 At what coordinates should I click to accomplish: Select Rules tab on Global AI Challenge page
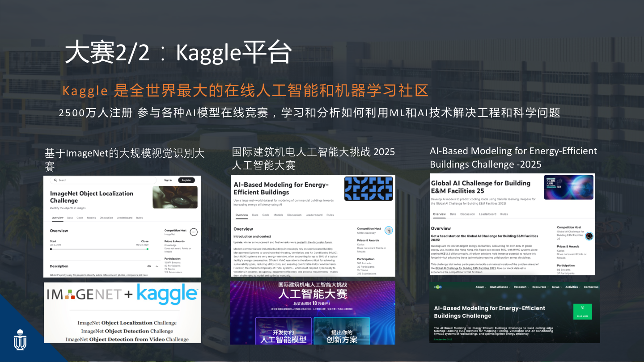504,214
